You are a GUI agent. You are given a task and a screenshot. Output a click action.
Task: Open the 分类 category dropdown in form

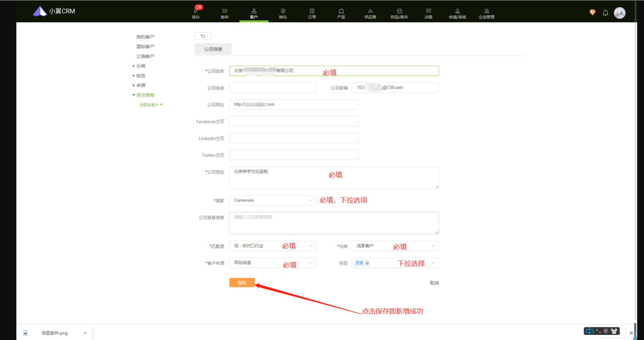[395, 246]
